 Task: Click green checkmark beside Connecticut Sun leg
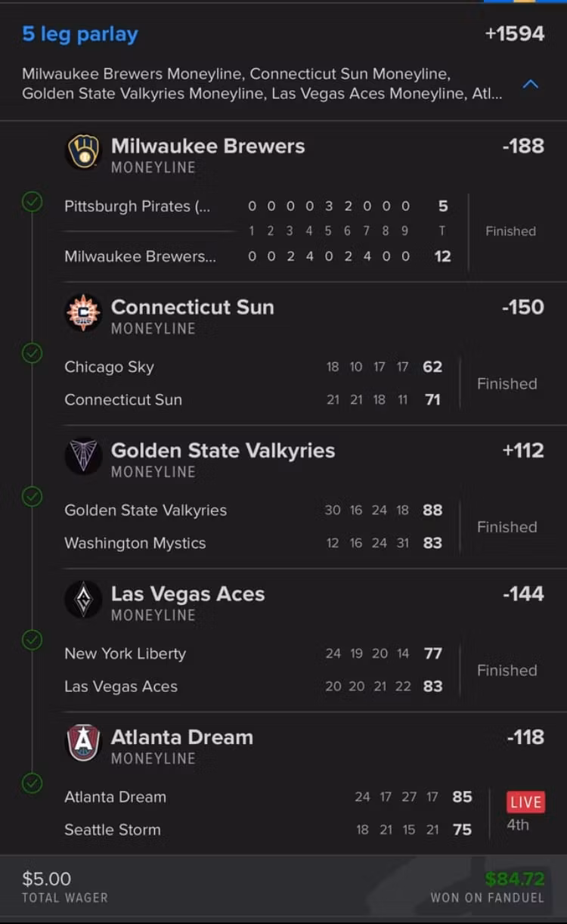click(x=32, y=353)
